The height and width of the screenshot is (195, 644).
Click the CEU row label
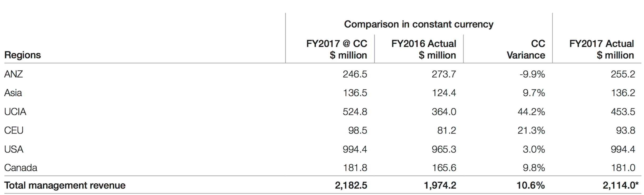click(x=14, y=130)
